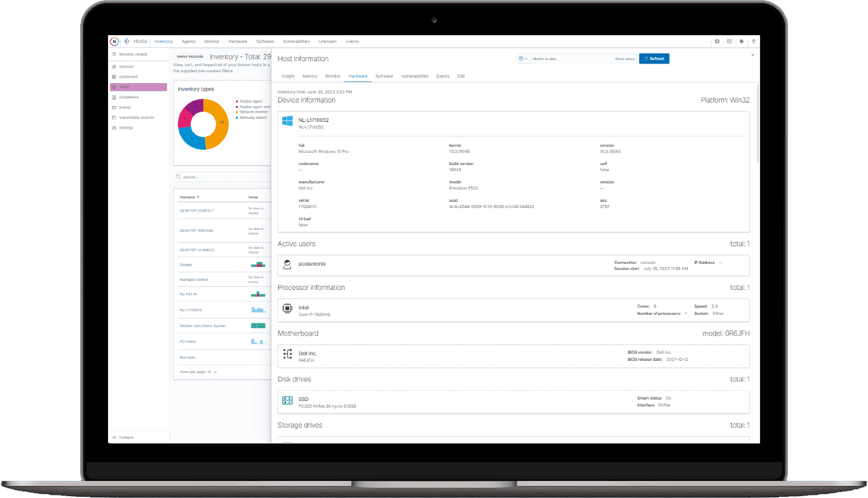Click the Refresh button
The height and width of the screenshot is (498, 868).
click(x=654, y=58)
